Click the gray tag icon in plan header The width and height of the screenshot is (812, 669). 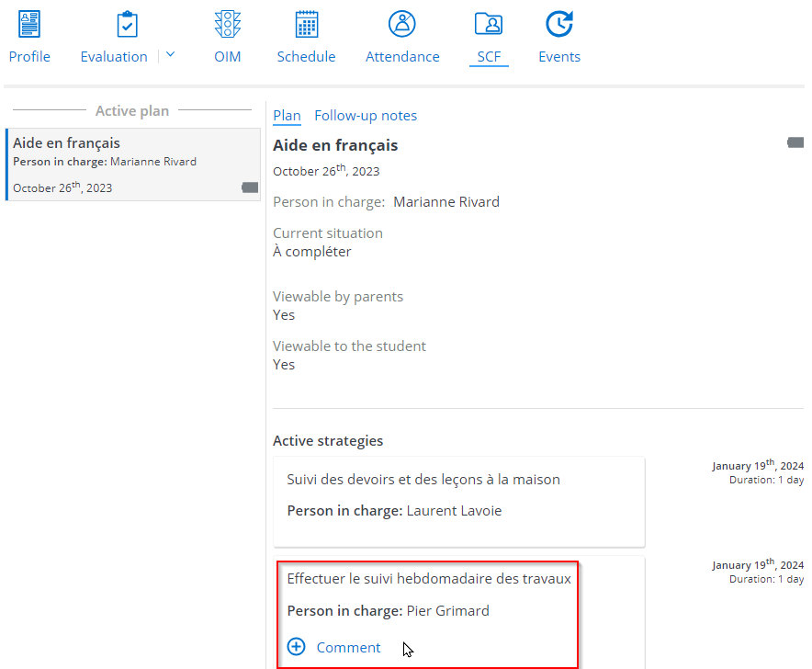coord(795,142)
